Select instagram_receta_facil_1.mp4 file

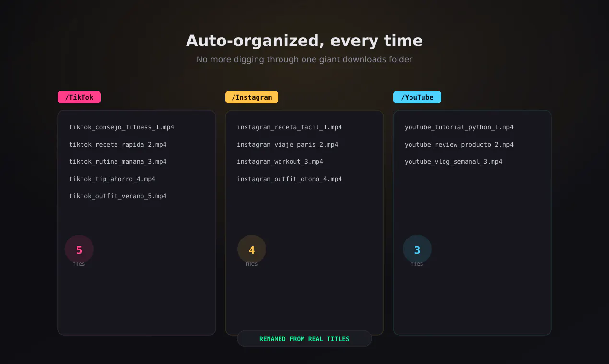click(290, 127)
